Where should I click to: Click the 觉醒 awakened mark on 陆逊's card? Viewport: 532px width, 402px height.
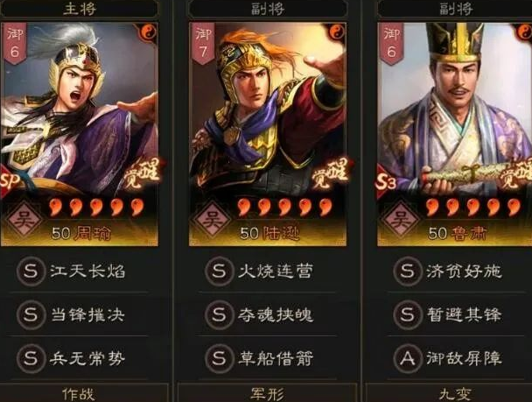[x=331, y=173]
